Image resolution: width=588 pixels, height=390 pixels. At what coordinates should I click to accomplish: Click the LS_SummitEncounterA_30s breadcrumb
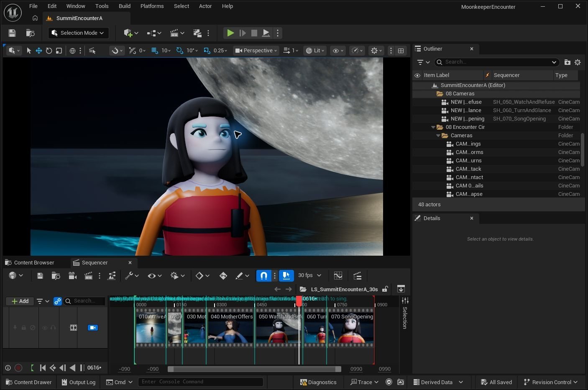click(344, 289)
